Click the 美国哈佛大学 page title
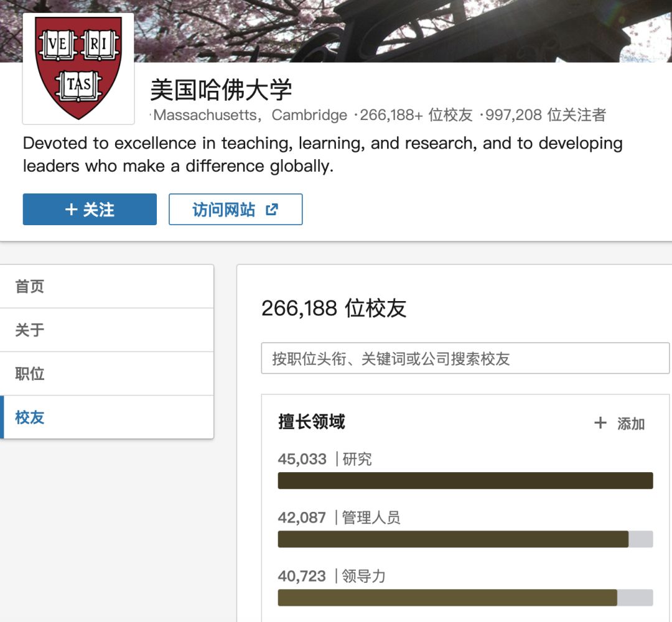This screenshot has width=672, height=622. point(221,90)
